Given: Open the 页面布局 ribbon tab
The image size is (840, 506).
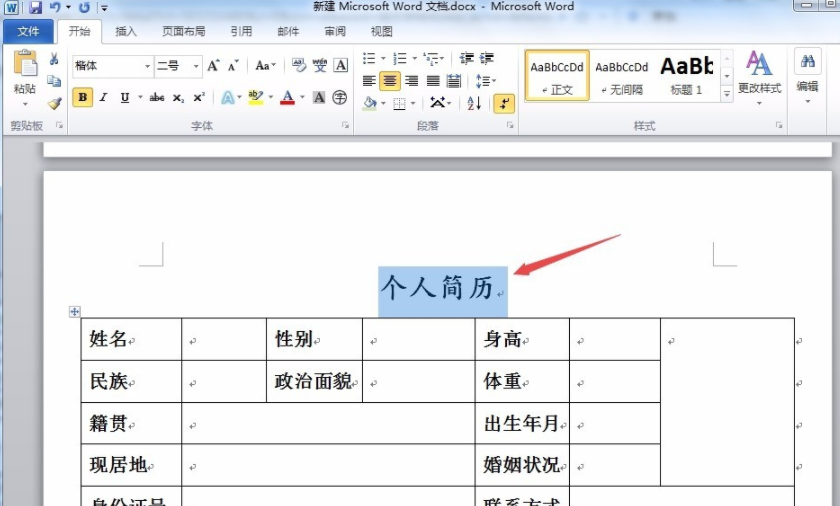Looking at the screenshot, I should point(183,32).
